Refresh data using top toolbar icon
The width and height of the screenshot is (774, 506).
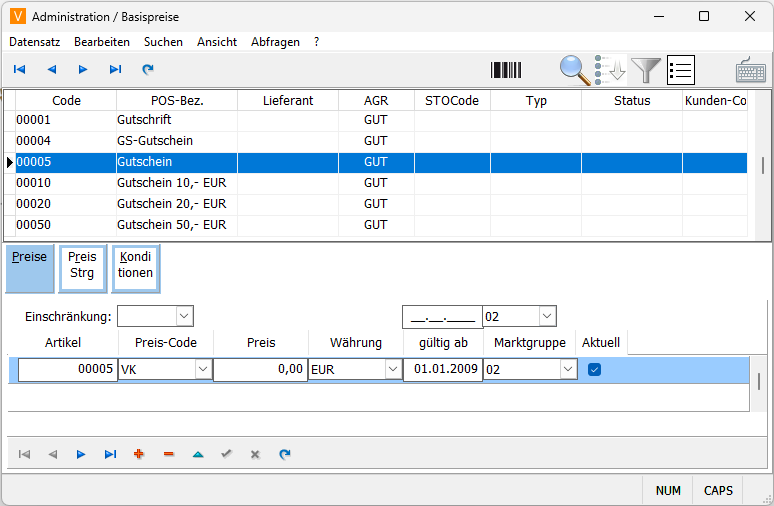(x=148, y=70)
